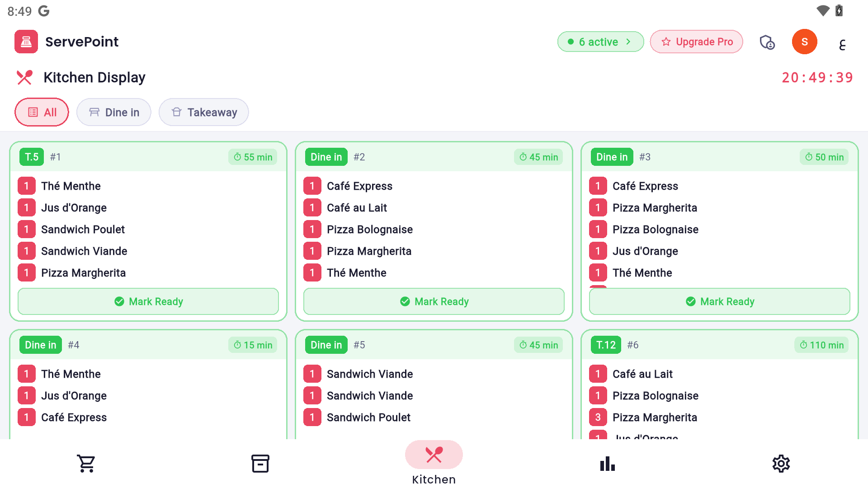Activate the Takeaway filter
Viewport: 868px width, 488px height.
[x=203, y=112]
